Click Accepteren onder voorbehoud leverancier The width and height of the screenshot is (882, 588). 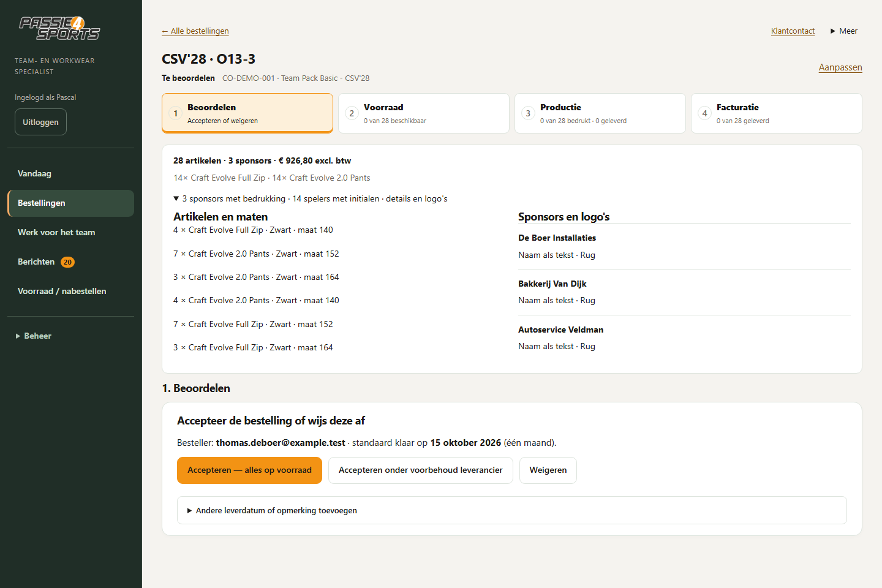[x=421, y=470]
